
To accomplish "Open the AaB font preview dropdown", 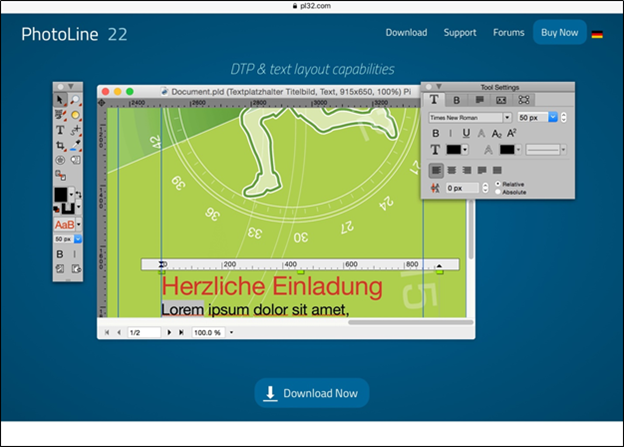I will 78,224.
